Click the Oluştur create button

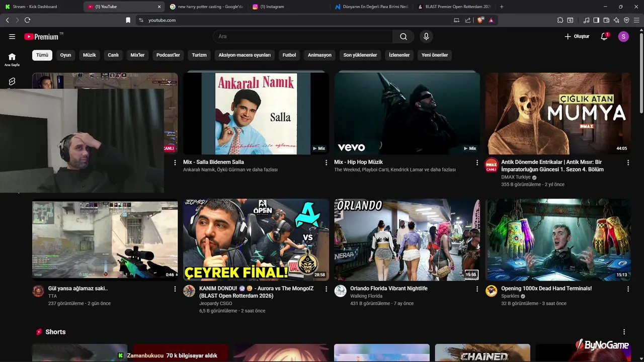pos(577,36)
